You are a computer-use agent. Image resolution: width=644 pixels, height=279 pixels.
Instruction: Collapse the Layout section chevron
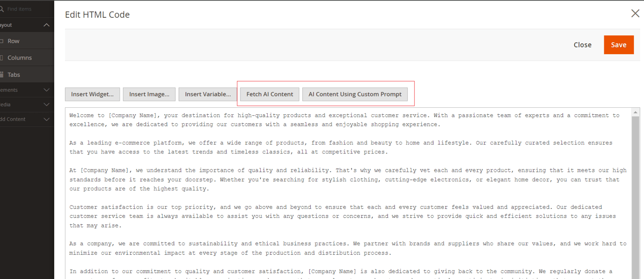click(x=47, y=25)
